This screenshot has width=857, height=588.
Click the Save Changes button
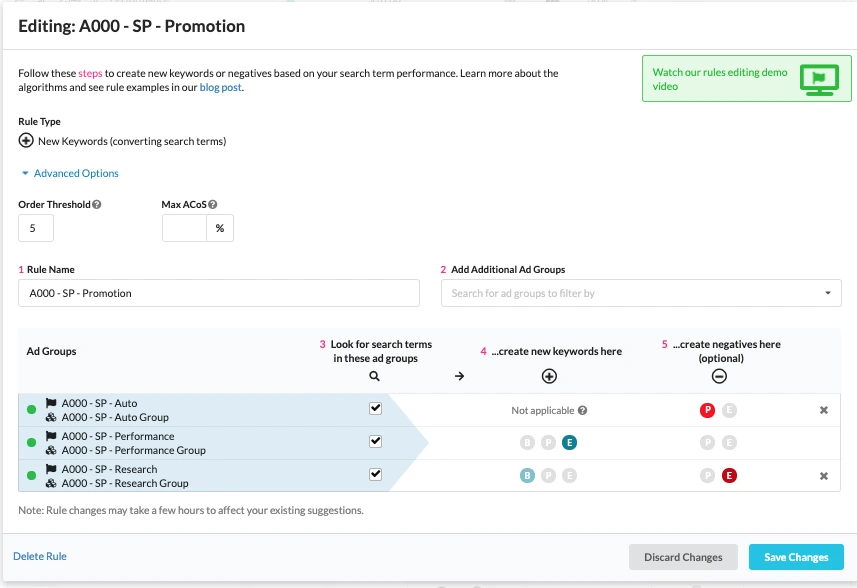[x=796, y=557]
